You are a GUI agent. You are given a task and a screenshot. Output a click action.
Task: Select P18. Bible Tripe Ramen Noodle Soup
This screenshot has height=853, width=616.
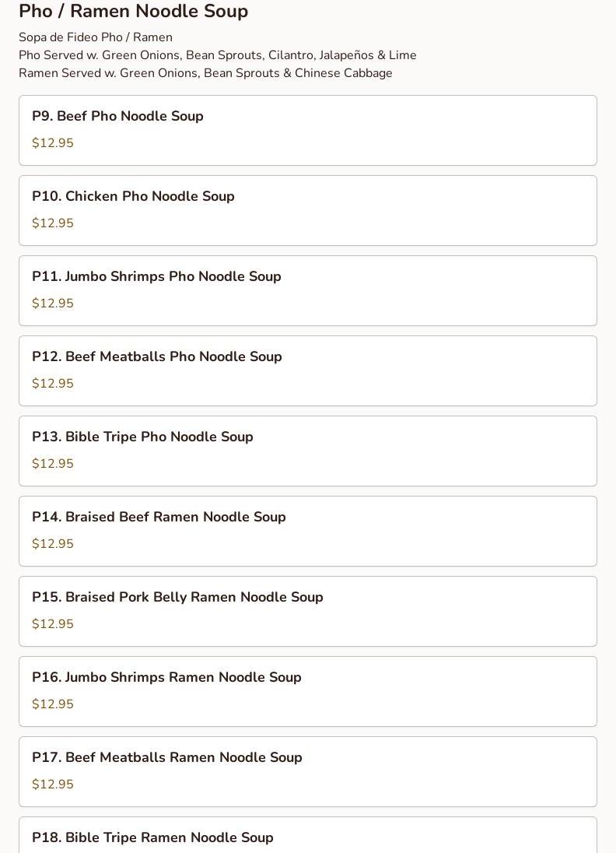point(308,835)
